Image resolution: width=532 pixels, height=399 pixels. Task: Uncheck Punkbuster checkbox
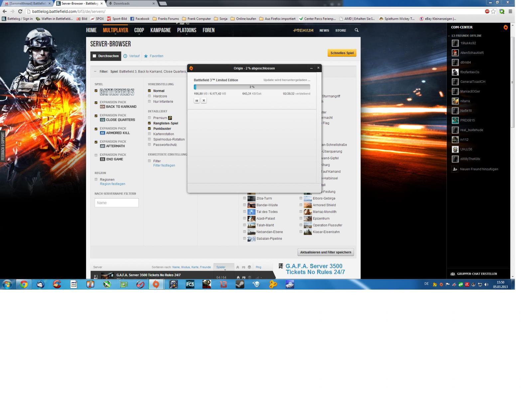pyautogui.click(x=149, y=128)
